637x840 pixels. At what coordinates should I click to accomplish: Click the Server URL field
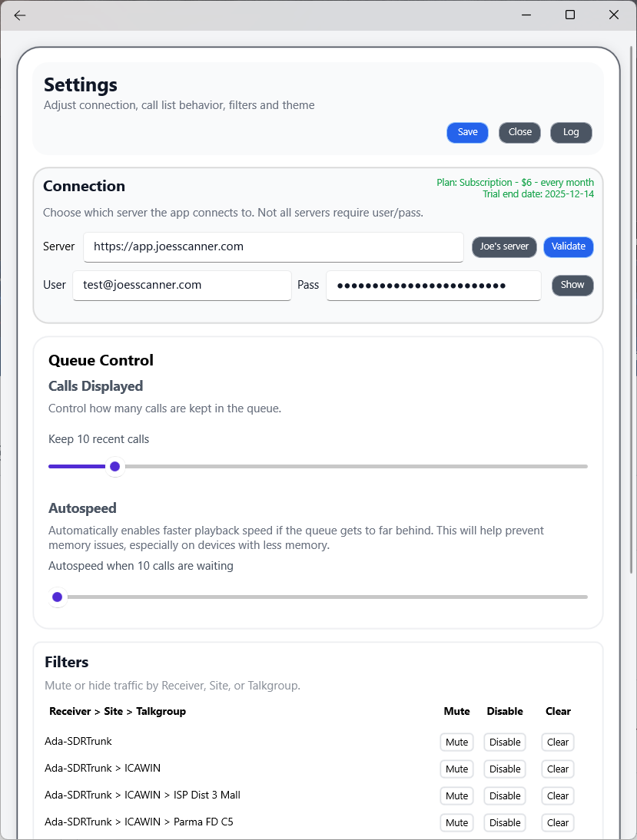point(273,246)
